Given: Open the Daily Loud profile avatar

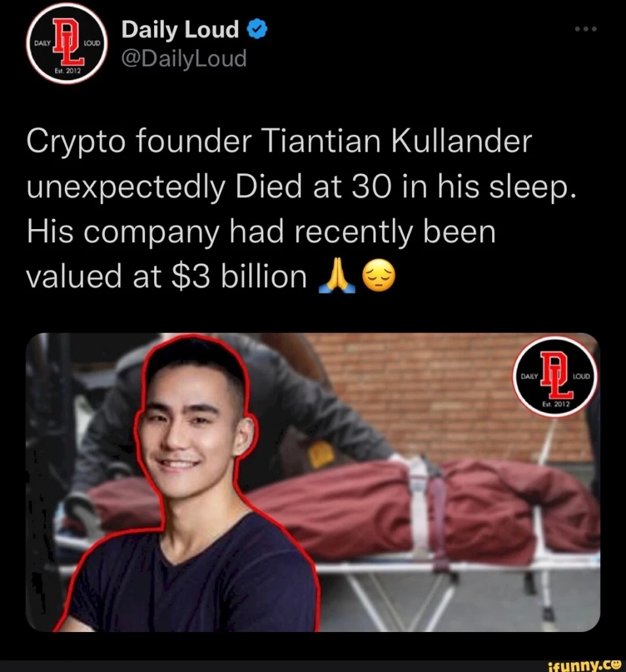Looking at the screenshot, I should point(68,43).
